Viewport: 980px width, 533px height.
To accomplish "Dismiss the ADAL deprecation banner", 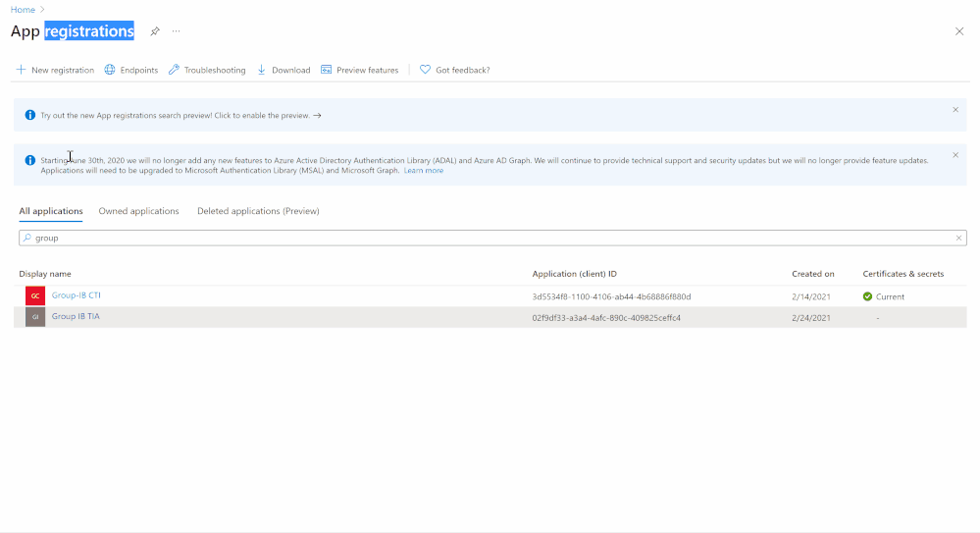I will [955, 155].
